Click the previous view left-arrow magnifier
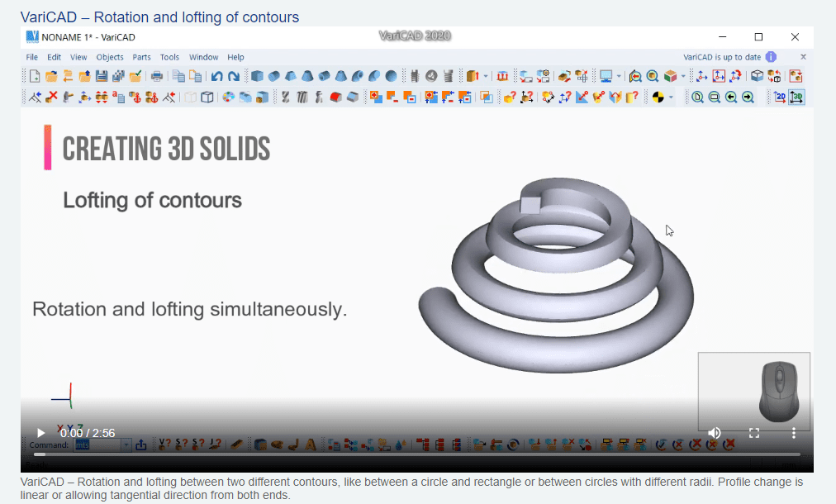This screenshot has height=504, width=836. 731,97
